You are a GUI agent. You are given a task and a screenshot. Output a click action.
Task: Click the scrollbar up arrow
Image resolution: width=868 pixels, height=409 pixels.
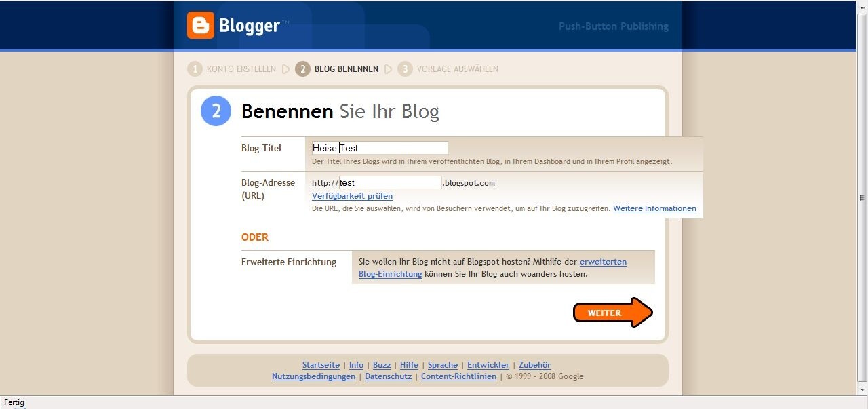(862, 6)
